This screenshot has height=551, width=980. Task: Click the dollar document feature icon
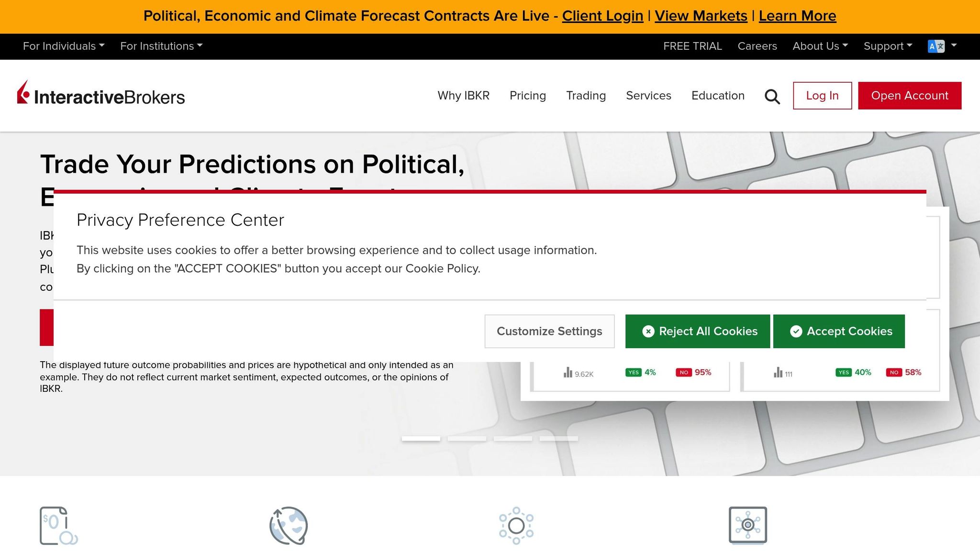(x=58, y=525)
